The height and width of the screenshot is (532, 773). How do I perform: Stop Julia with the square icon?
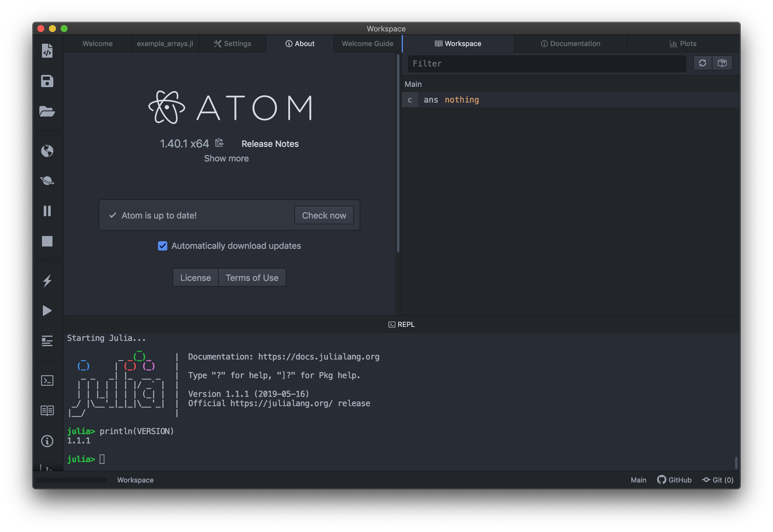[x=47, y=241]
